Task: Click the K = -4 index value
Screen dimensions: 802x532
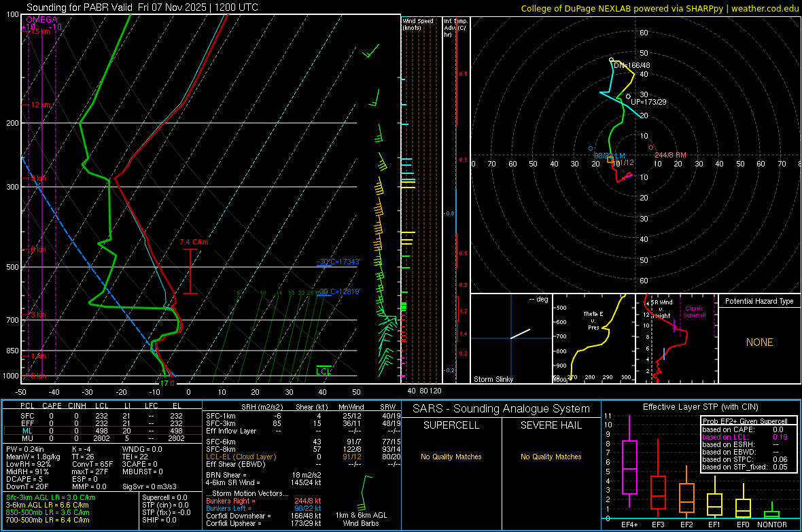Action: click(82, 449)
